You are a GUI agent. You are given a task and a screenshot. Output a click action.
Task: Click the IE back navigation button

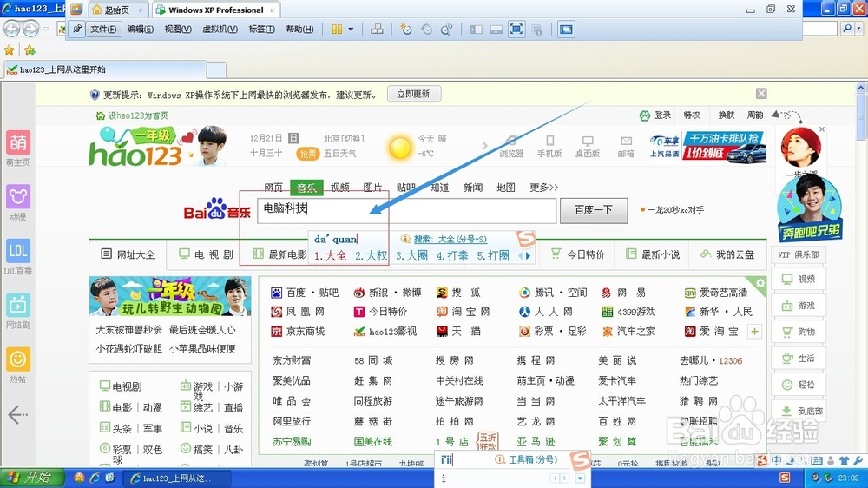click(12, 29)
